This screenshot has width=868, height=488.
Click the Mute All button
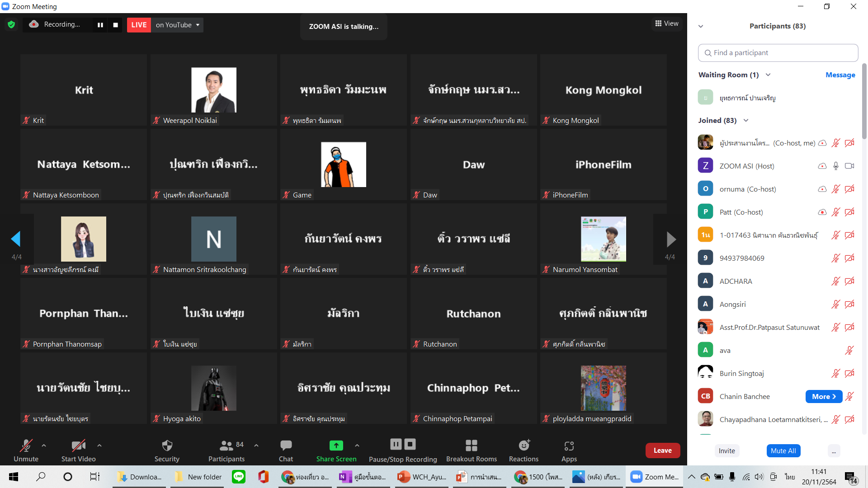(x=783, y=451)
